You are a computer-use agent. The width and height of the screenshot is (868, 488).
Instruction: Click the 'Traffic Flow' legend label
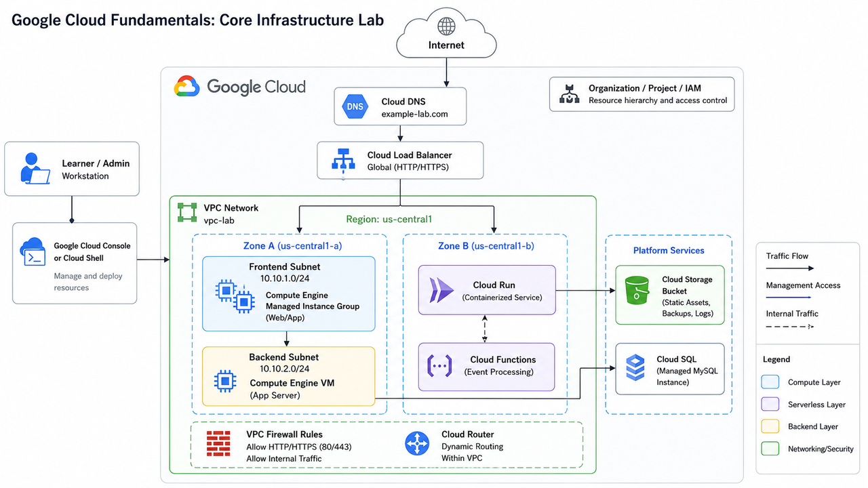(x=787, y=256)
